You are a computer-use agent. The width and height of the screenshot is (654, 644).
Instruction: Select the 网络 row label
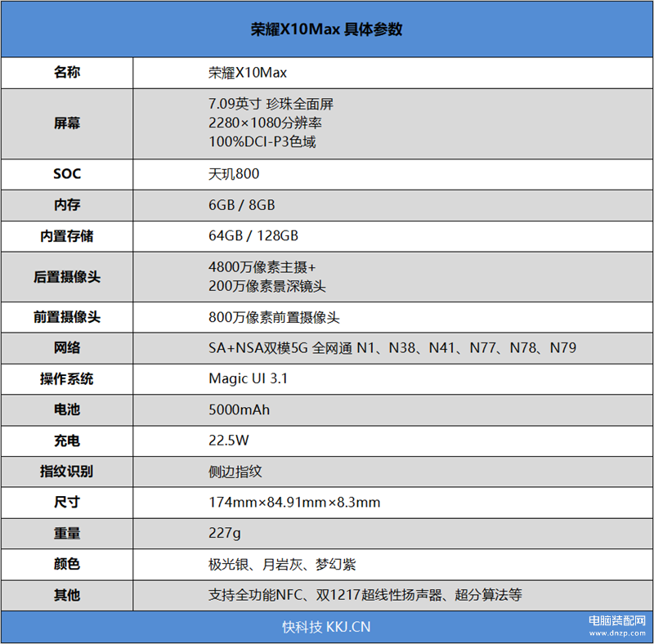point(67,347)
